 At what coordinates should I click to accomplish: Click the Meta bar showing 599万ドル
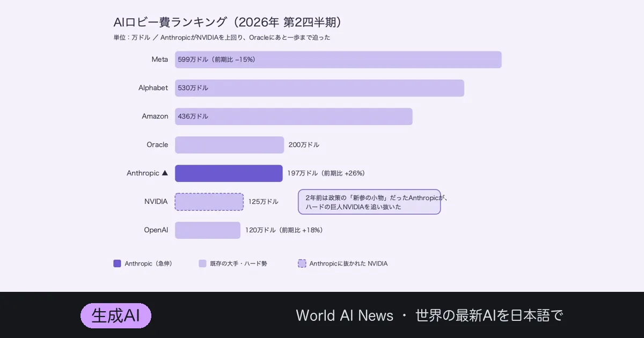[338, 60]
